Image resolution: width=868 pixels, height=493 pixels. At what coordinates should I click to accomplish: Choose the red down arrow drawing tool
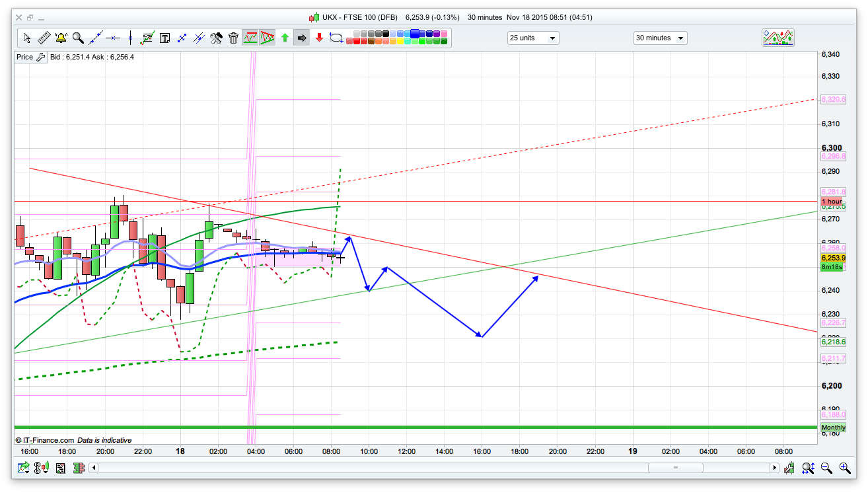tap(318, 38)
